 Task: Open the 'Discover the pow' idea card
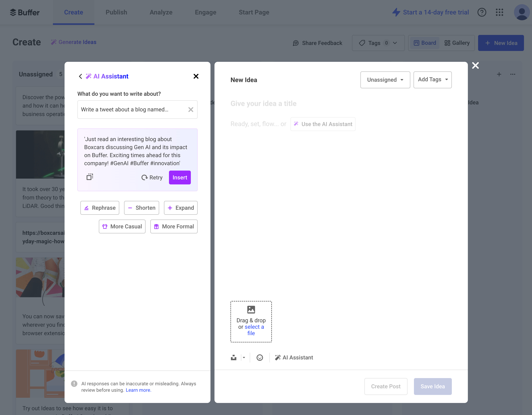(40, 106)
